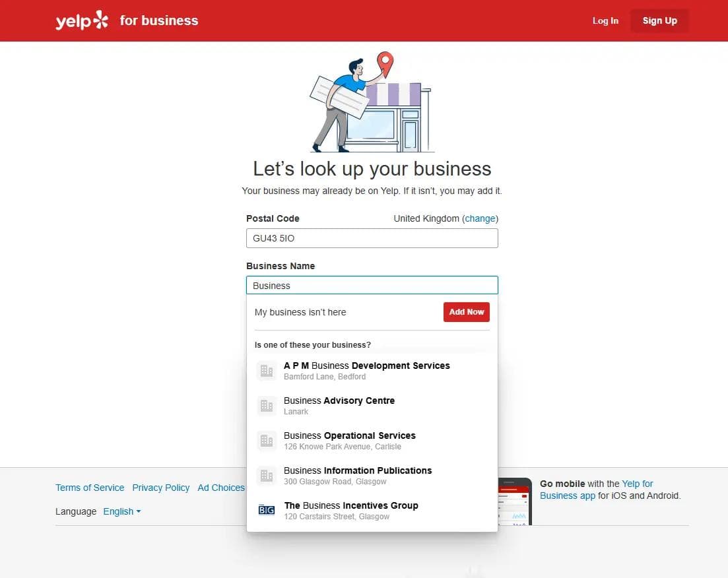Click '300 Glasgow Road, Glasgow' address text
This screenshot has height=578, width=728.
click(x=335, y=482)
